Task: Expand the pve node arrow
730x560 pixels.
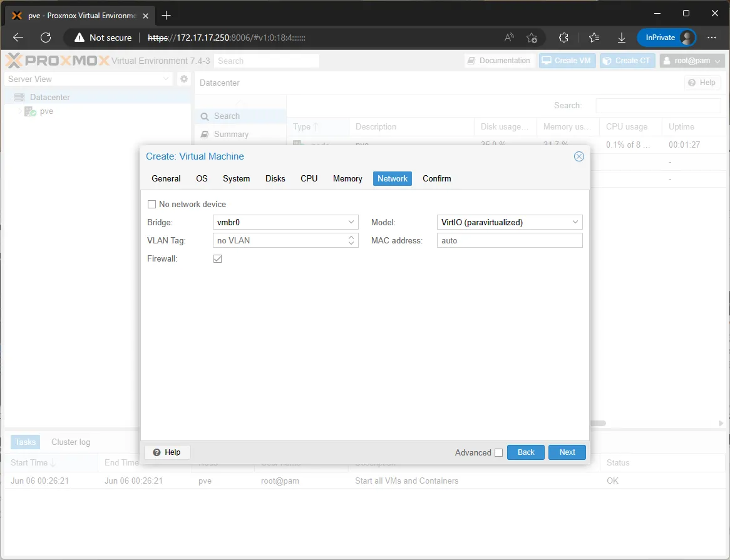Action: point(19,111)
